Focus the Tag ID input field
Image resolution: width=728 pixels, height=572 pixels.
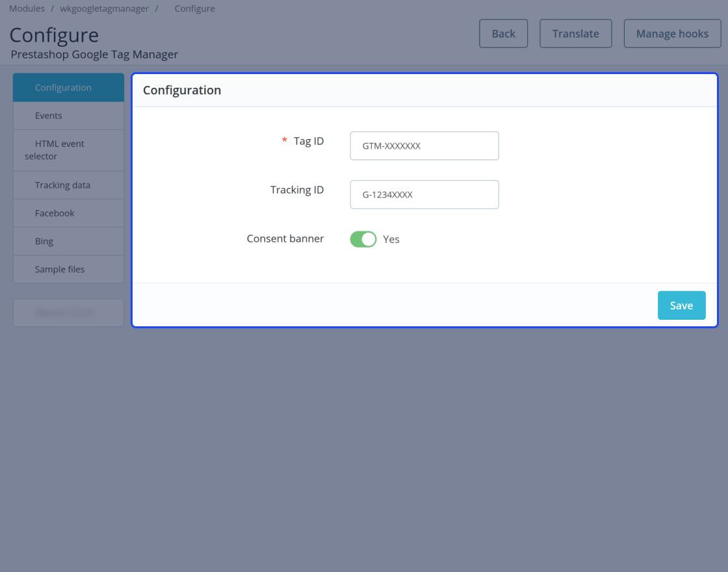(x=424, y=146)
